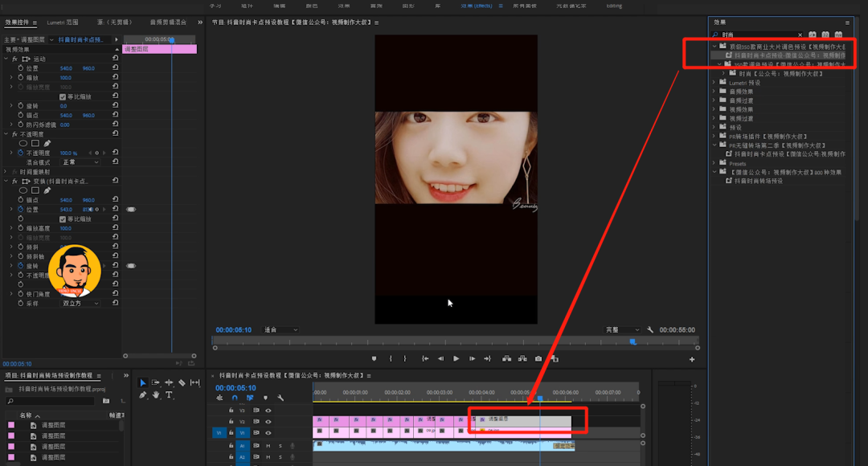
Task: Select the Pen tool in tools panel
Action: click(x=143, y=395)
